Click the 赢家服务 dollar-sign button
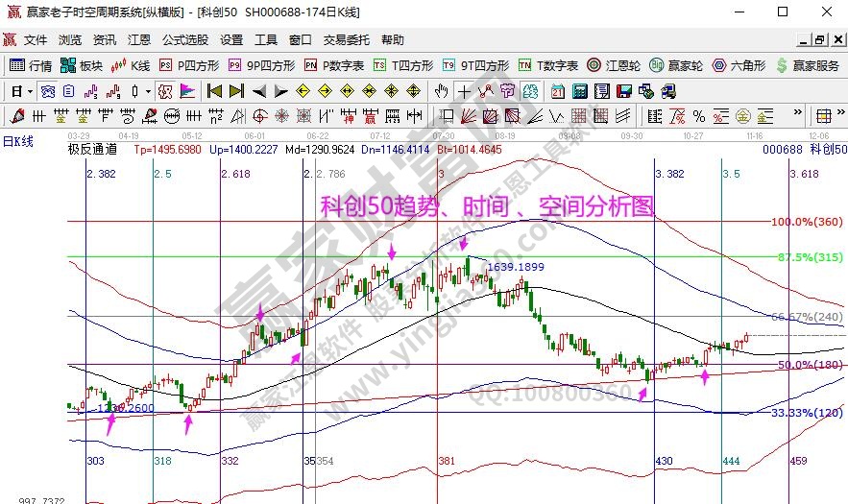 click(807, 66)
